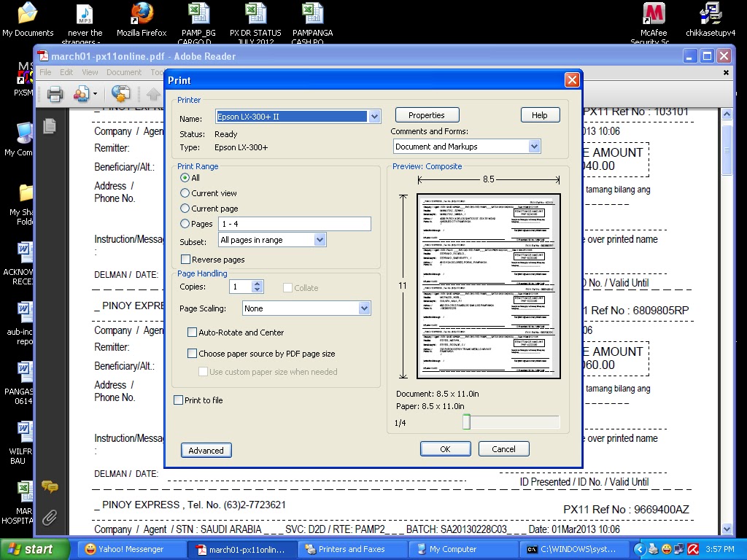Open the printer Name dropdown
The height and width of the screenshot is (560, 747).
pos(374,116)
